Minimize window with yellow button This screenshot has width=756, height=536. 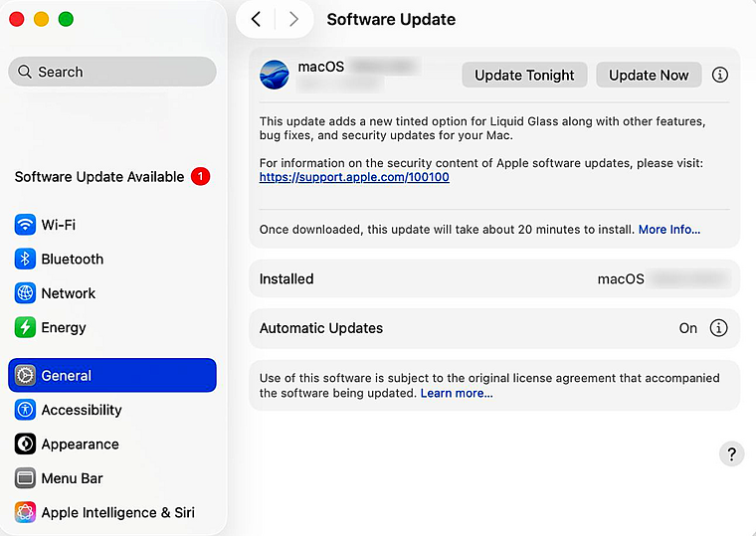(42, 19)
